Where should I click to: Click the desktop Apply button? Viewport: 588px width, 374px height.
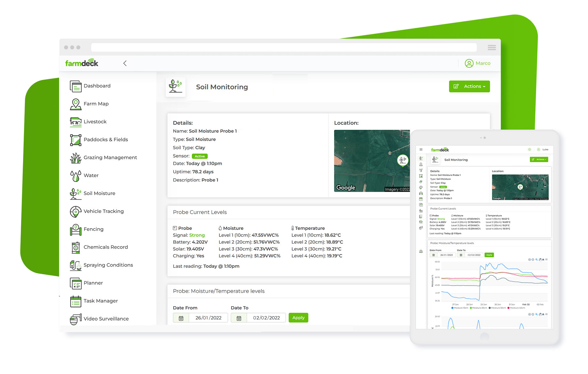(298, 318)
